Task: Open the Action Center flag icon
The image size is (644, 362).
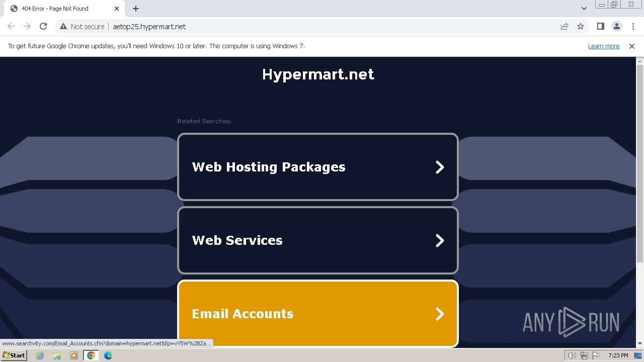Action: coord(596,355)
